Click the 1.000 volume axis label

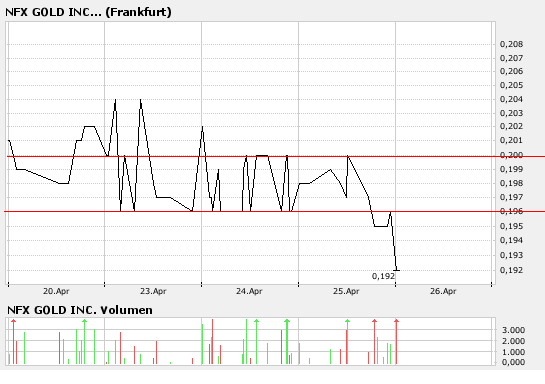coord(513,352)
